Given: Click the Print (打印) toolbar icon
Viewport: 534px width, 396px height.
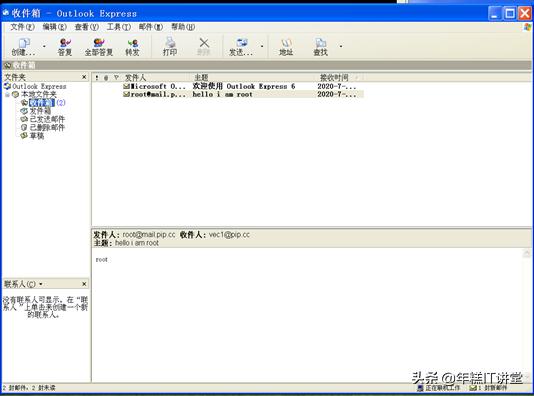Looking at the screenshot, I should (x=170, y=47).
